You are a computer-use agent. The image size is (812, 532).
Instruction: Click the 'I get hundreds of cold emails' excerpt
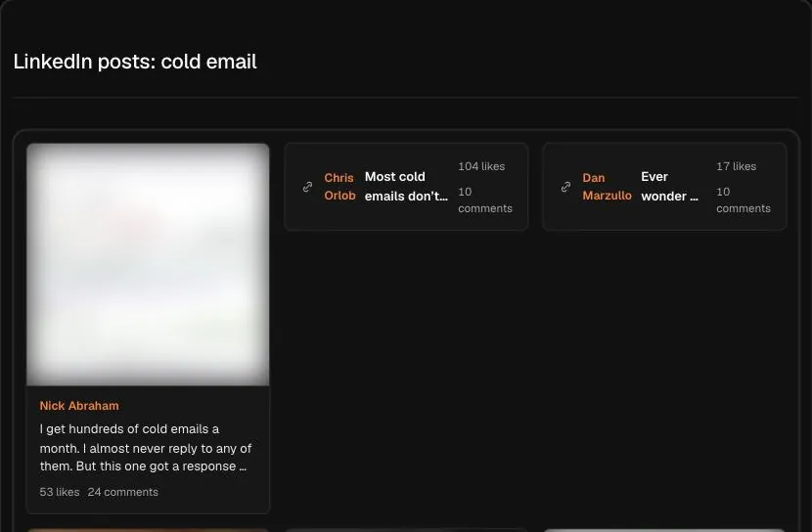(146, 448)
